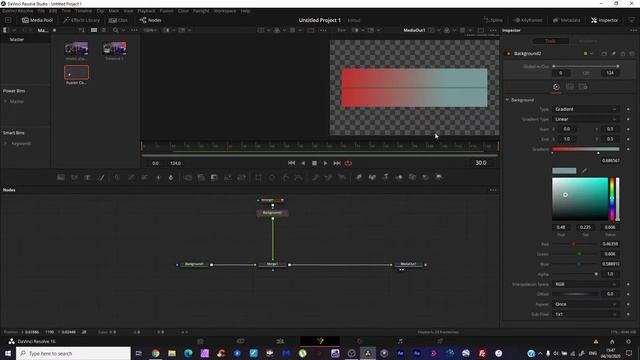Add a Renderer 3D node from the toolbar
Image resolution: width=640 pixels, height=360 pixels.
point(439,177)
